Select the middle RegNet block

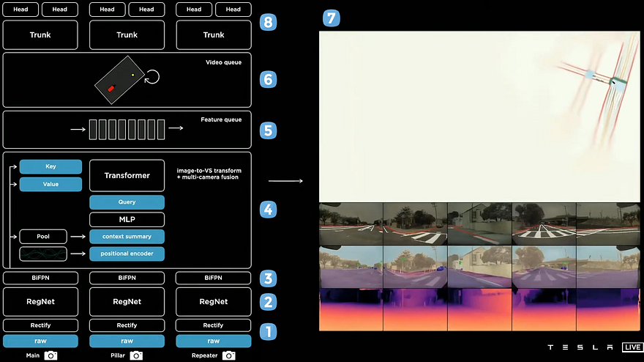[x=127, y=301]
